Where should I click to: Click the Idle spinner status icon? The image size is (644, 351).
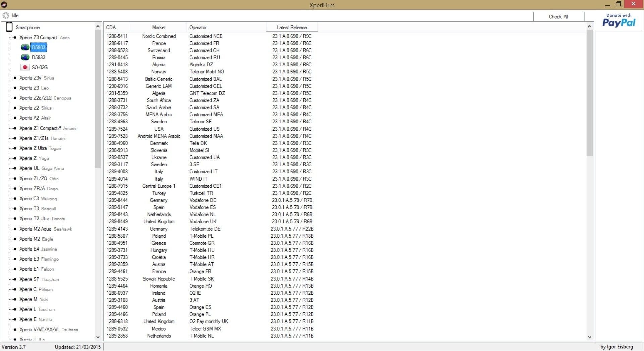click(x=6, y=15)
